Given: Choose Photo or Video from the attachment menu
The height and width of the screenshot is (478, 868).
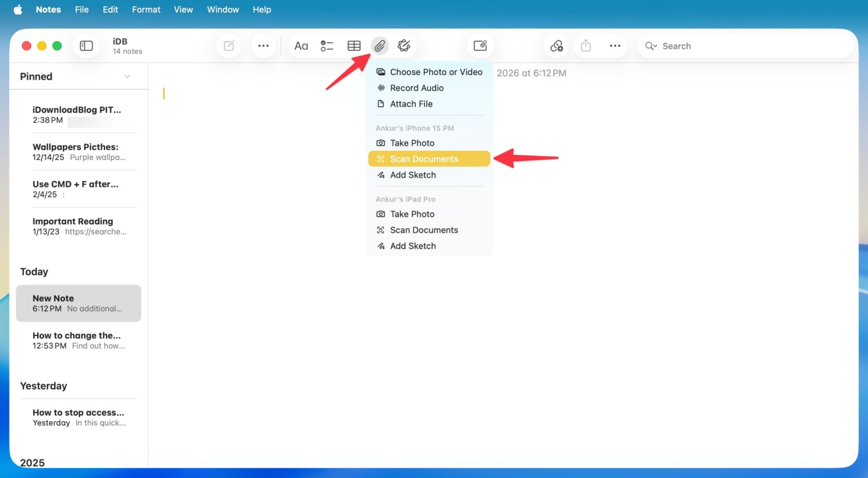Looking at the screenshot, I should (x=429, y=72).
